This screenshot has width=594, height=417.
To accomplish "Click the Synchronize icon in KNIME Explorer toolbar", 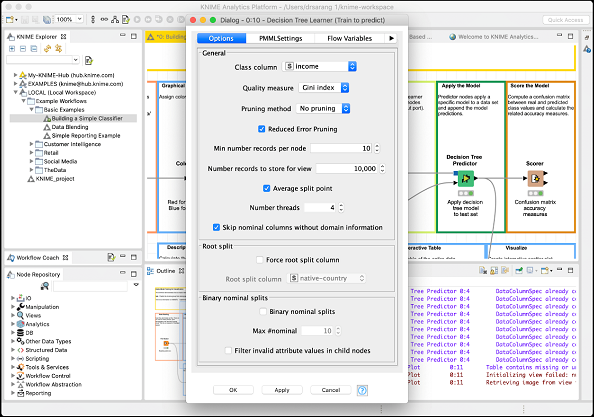I will [47, 48].
